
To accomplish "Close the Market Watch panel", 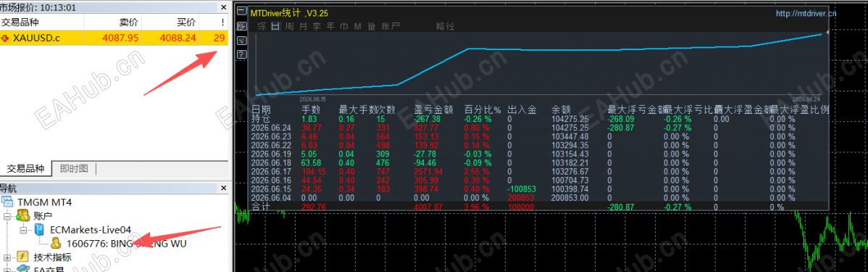I will pos(223,7).
